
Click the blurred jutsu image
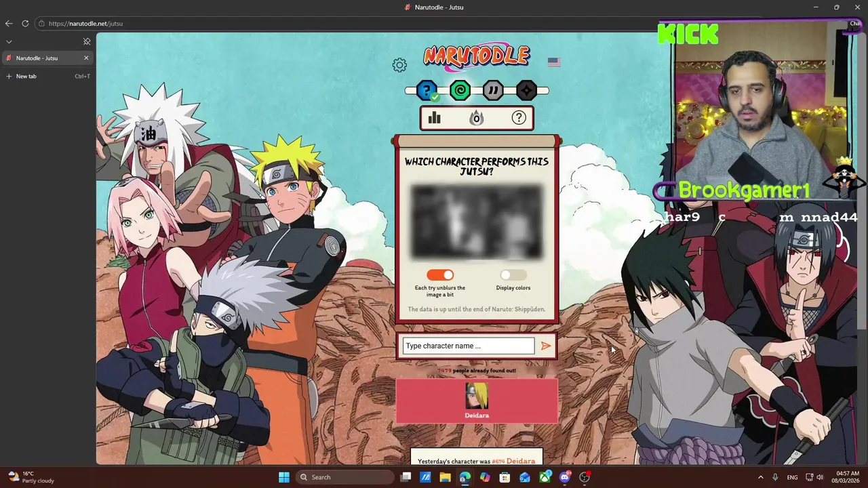click(477, 222)
